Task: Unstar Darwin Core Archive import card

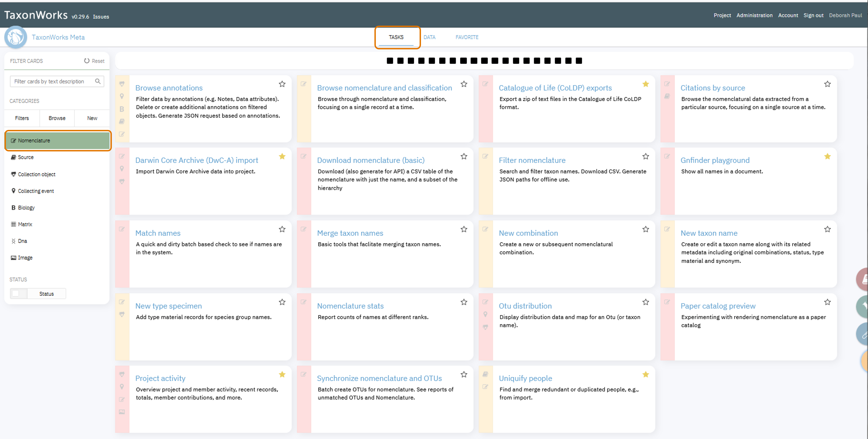Action: [282, 156]
